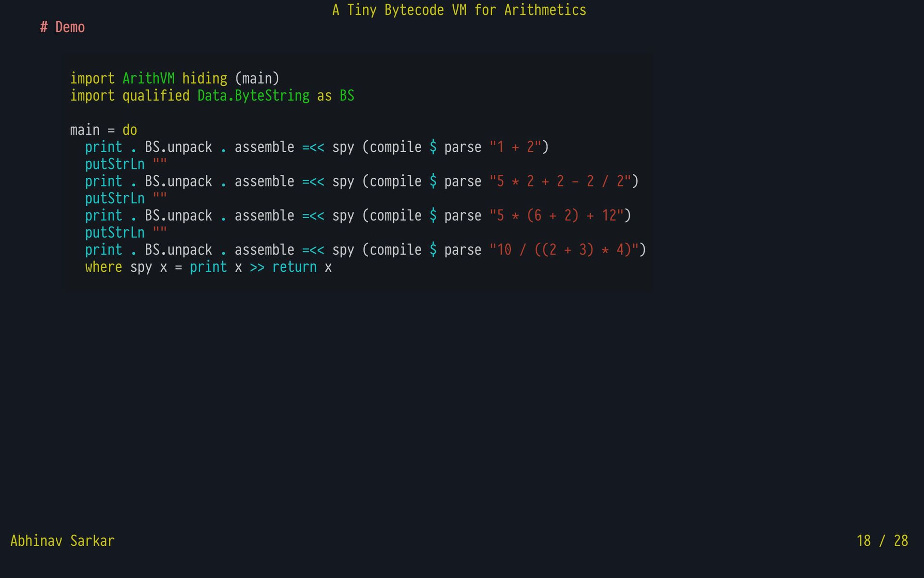Click the 'do' keyword after main
The width and height of the screenshot is (924, 578).
tap(129, 130)
